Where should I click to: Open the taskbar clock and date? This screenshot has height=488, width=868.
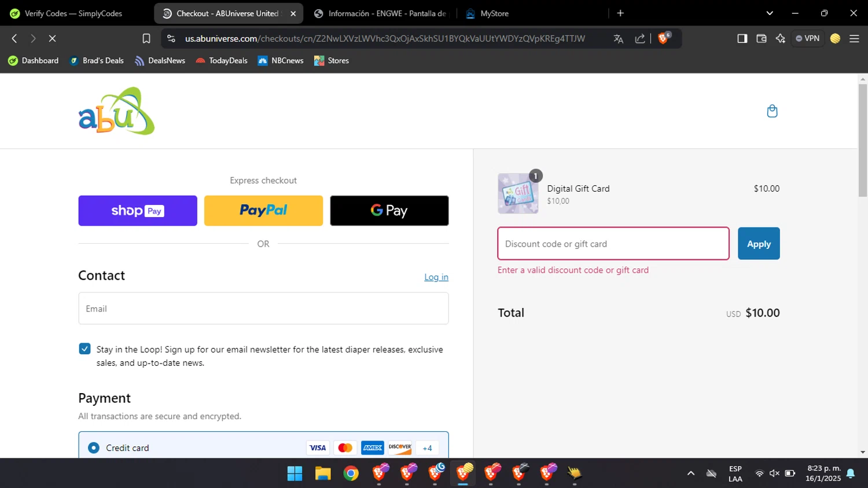tap(823, 474)
